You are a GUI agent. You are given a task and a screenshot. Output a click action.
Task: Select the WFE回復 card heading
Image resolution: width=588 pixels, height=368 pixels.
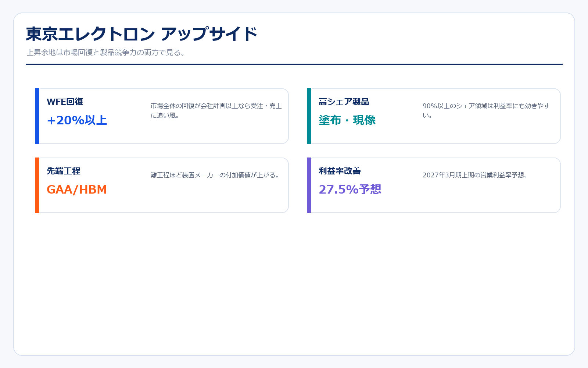click(65, 102)
